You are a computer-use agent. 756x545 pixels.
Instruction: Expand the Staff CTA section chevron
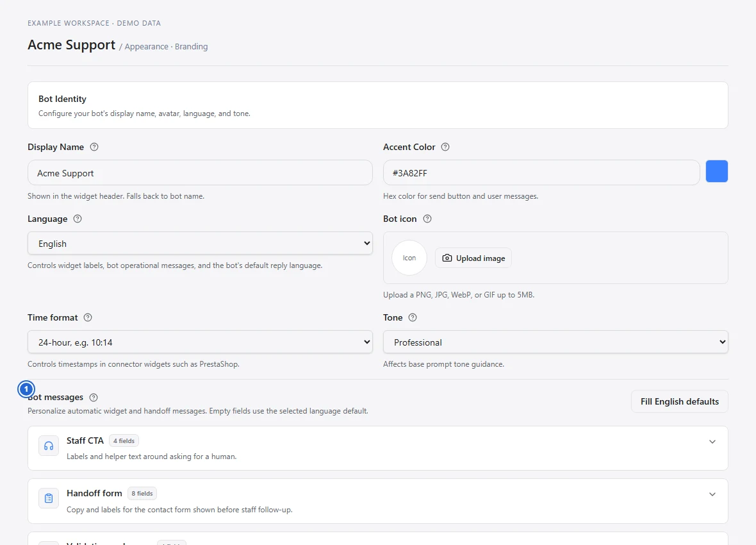click(x=712, y=442)
